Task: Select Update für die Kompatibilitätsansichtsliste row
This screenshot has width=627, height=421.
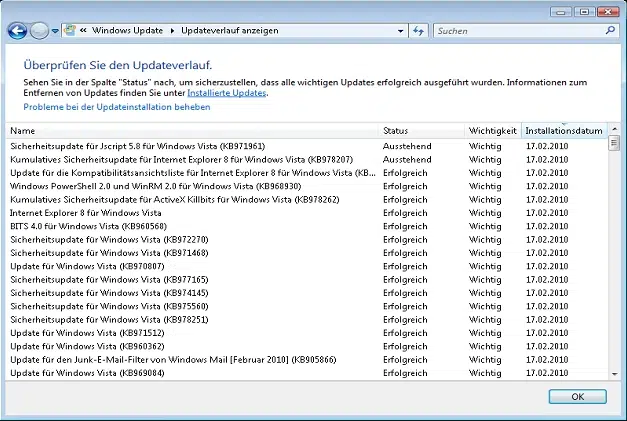Action: (307, 173)
